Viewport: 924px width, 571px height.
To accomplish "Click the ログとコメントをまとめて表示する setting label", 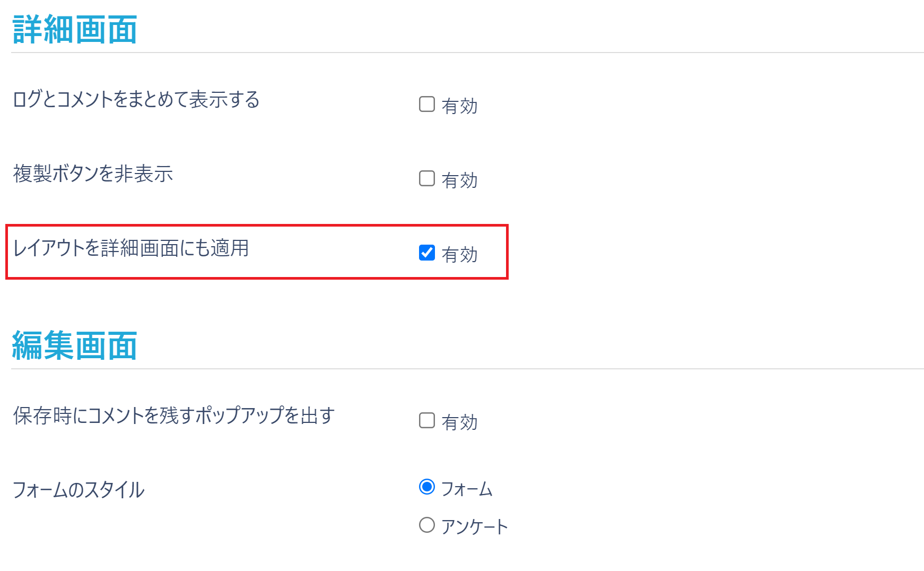I will [136, 99].
